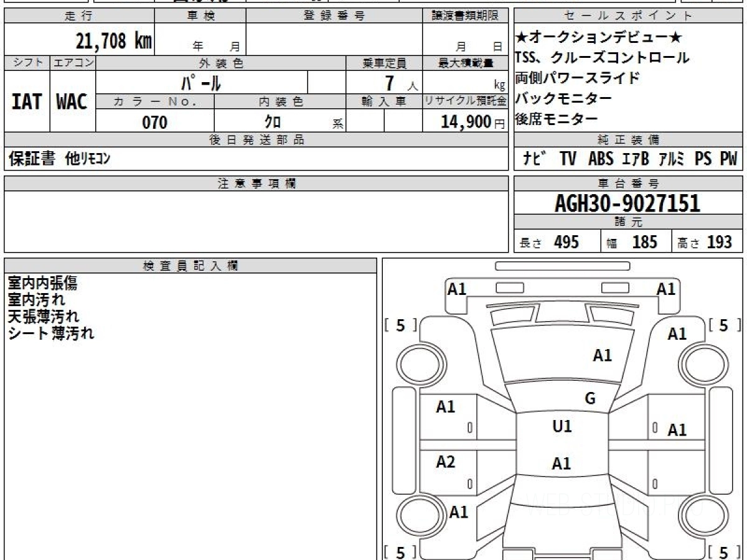Click the 諸元 heading

click(629, 222)
